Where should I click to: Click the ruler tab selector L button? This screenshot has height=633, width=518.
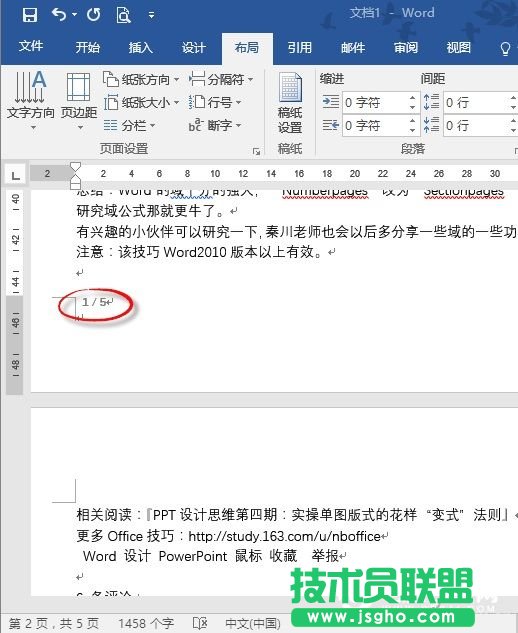click(x=16, y=175)
